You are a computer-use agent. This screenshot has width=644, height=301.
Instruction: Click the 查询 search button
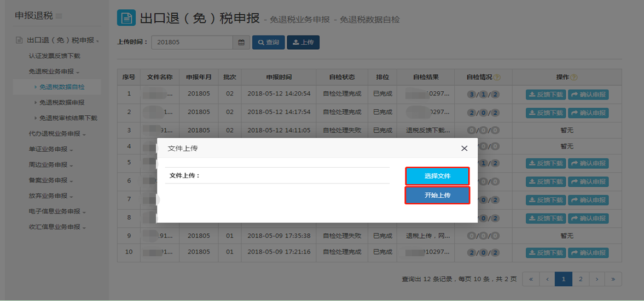click(268, 43)
